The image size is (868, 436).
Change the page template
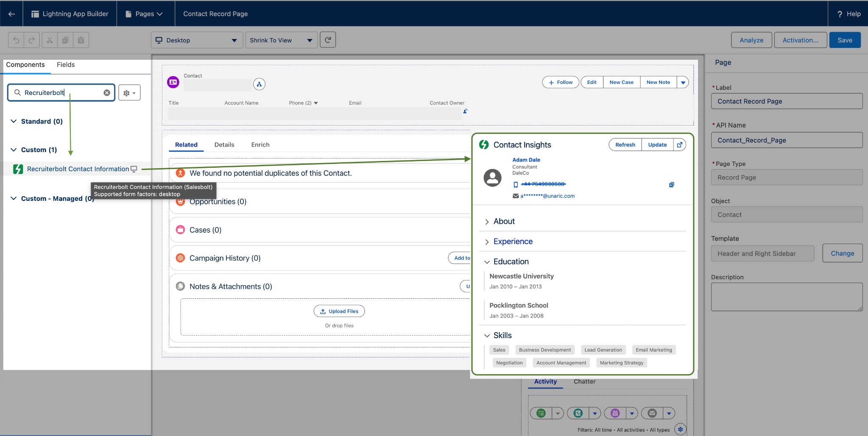pos(843,253)
